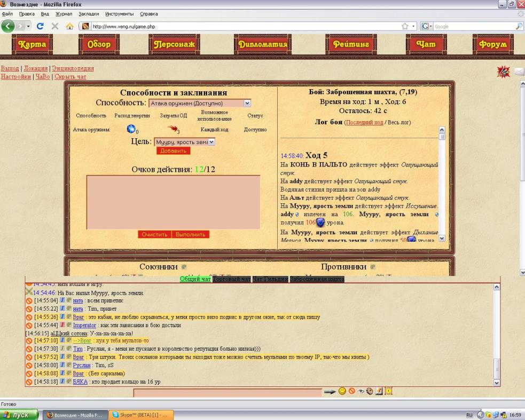Screen dimensions: 525x420
Task: Click the battle log scrollbar down arrow
Action: pos(442,238)
